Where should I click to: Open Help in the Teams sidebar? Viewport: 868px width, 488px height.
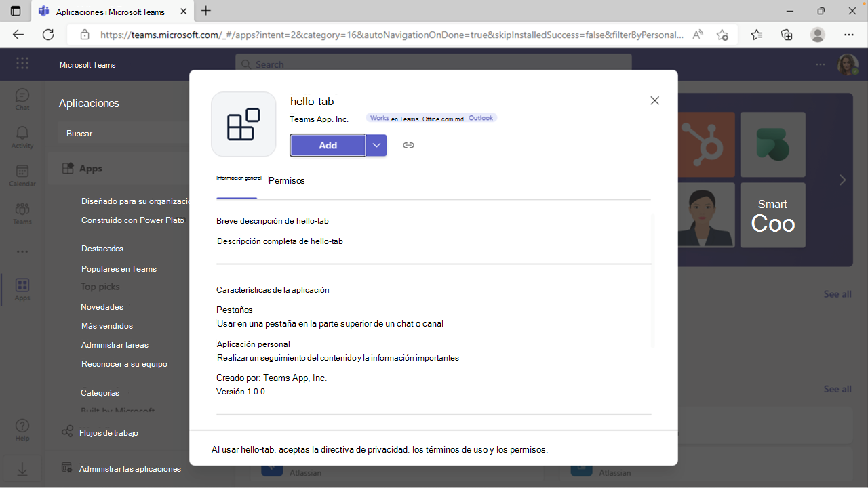pyautogui.click(x=22, y=430)
